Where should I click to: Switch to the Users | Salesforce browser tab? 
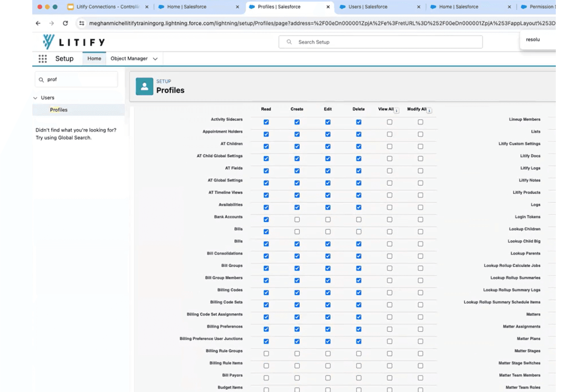point(368,7)
